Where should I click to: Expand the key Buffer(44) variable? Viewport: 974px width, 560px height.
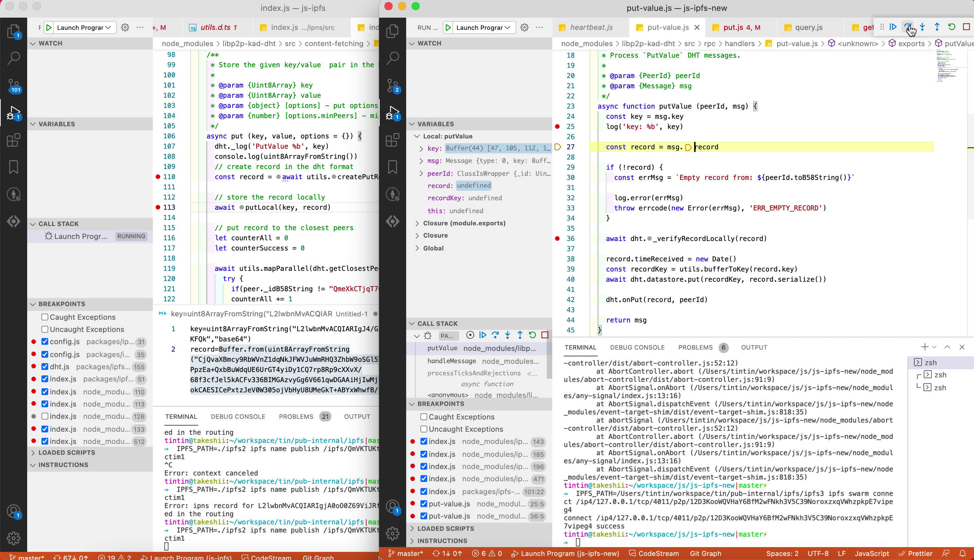421,148
